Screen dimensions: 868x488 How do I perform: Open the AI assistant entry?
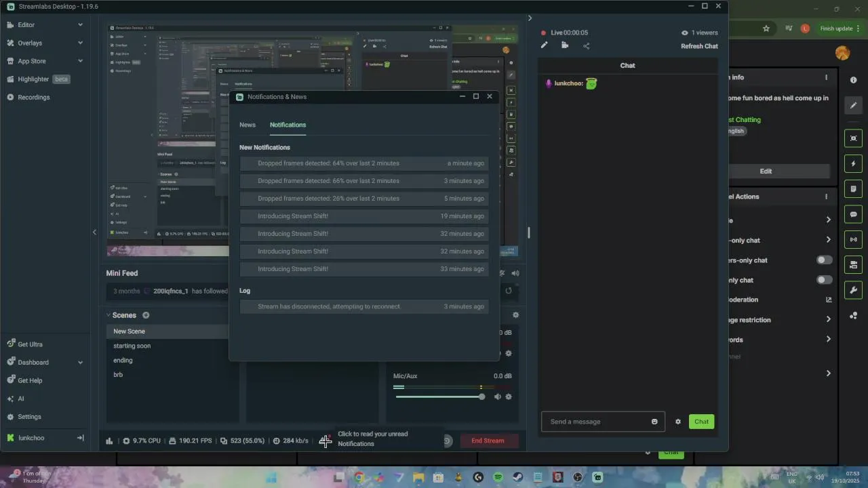(16, 399)
